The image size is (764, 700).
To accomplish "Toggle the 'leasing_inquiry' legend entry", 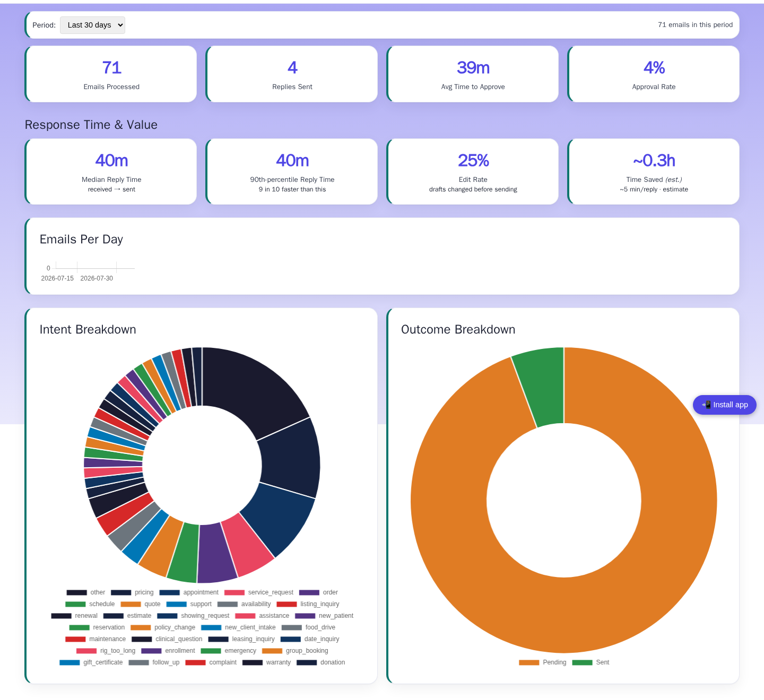I will coord(241,639).
